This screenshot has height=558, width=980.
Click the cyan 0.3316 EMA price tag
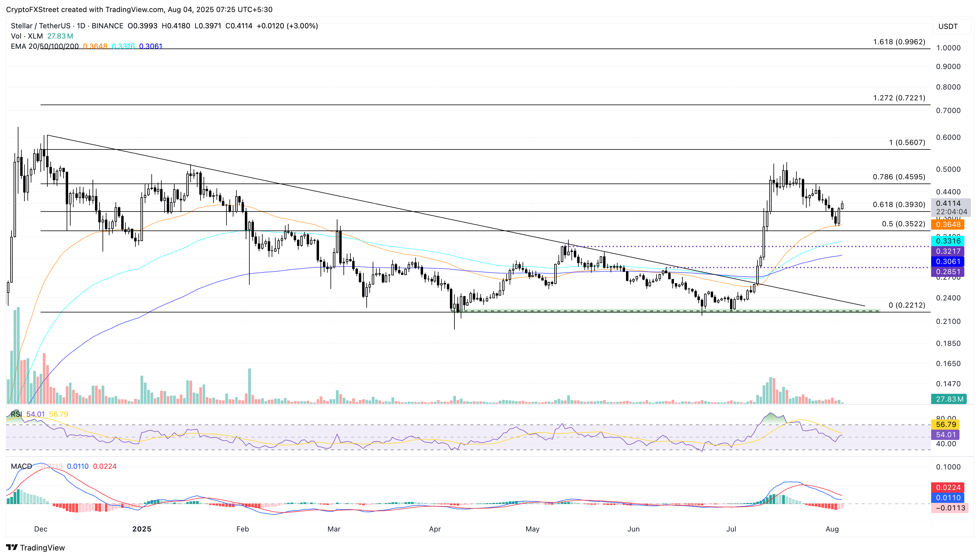coord(948,241)
